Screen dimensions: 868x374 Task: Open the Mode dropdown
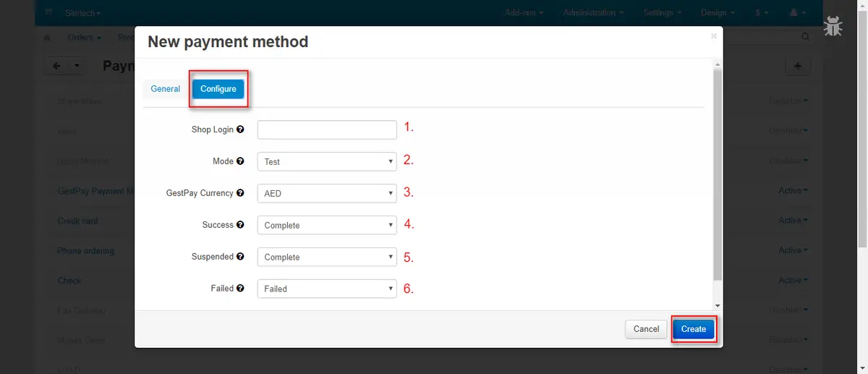pyautogui.click(x=327, y=161)
